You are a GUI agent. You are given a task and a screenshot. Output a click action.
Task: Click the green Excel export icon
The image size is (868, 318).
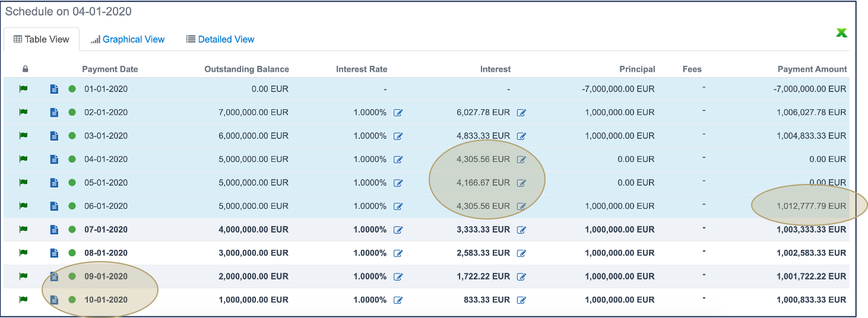tap(841, 33)
